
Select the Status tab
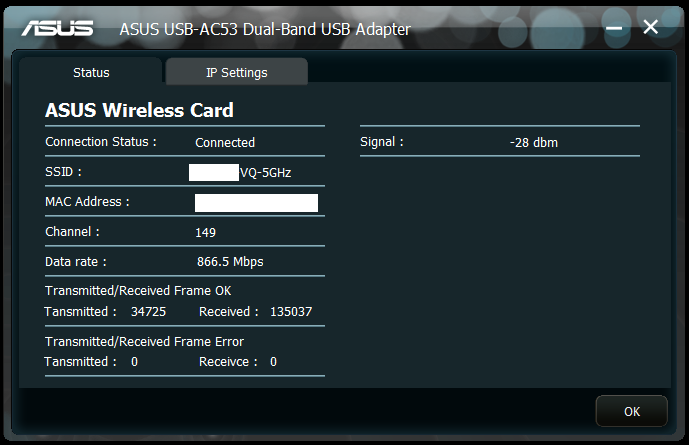click(x=91, y=72)
